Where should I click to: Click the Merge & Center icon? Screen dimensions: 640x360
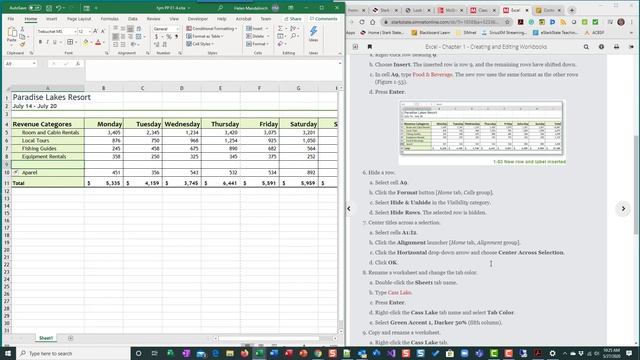(139, 37)
